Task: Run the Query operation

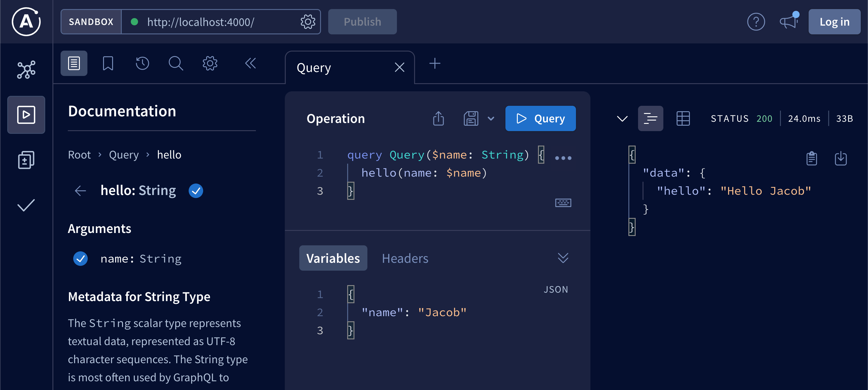Action: tap(540, 118)
